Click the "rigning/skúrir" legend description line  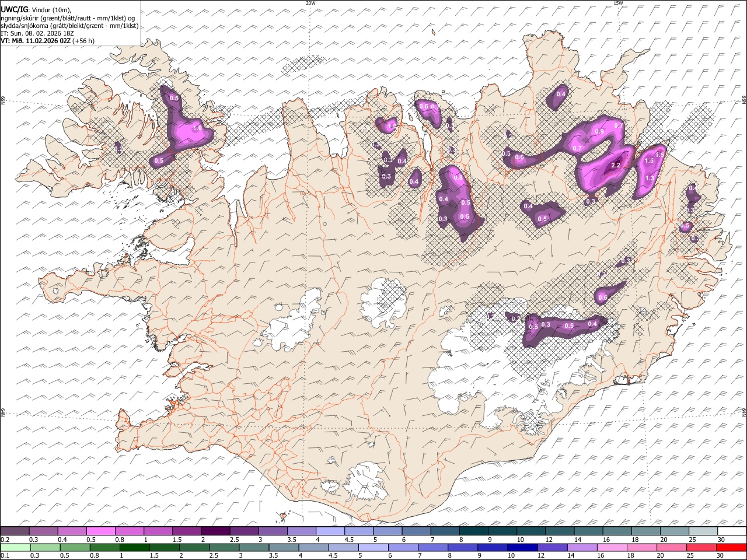(x=68, y=17)
